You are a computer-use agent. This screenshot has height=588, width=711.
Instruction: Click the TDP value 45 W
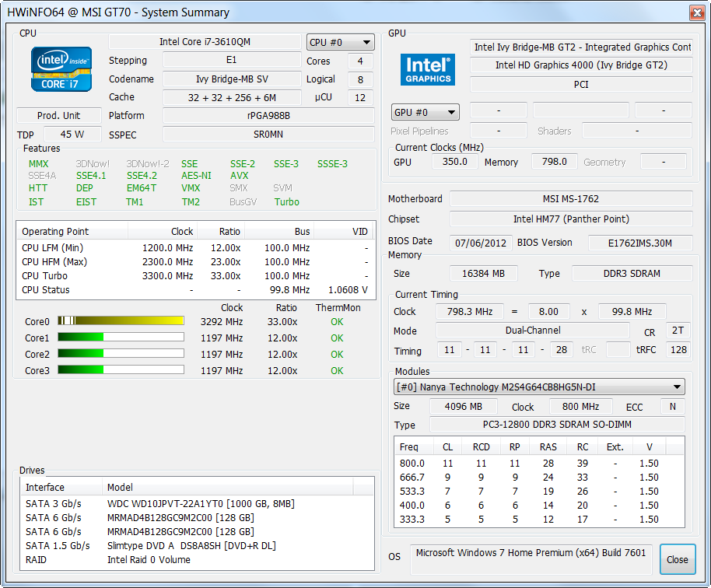[x=72, y=135]
